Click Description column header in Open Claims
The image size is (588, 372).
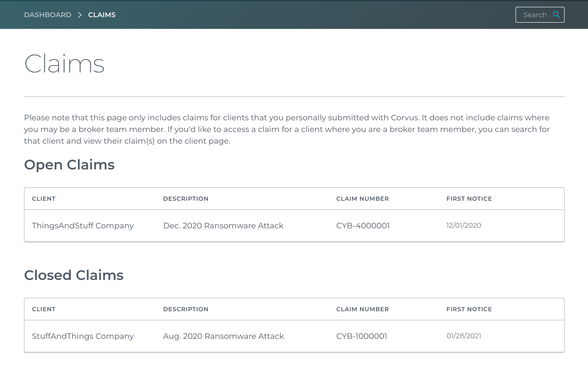point(186,199)
